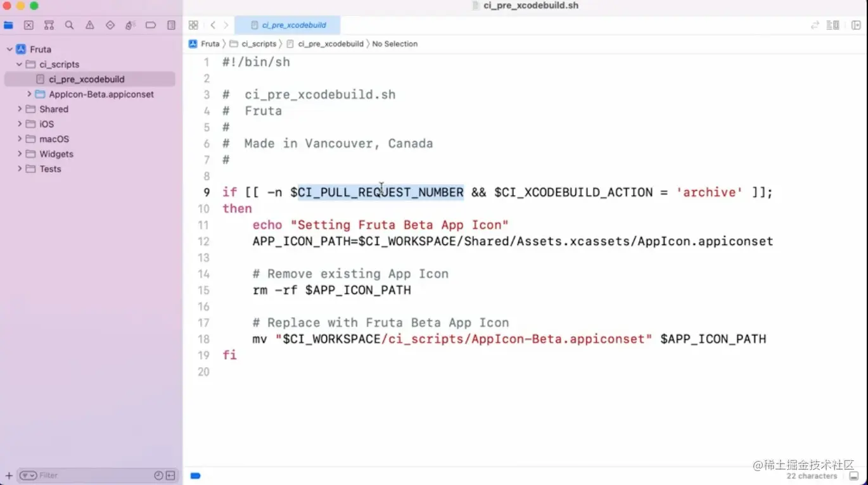Screen dimensions: 868x485
Task: Open the Project navigator folder icon
Action: pyautogui.click(x=8, y=25)
